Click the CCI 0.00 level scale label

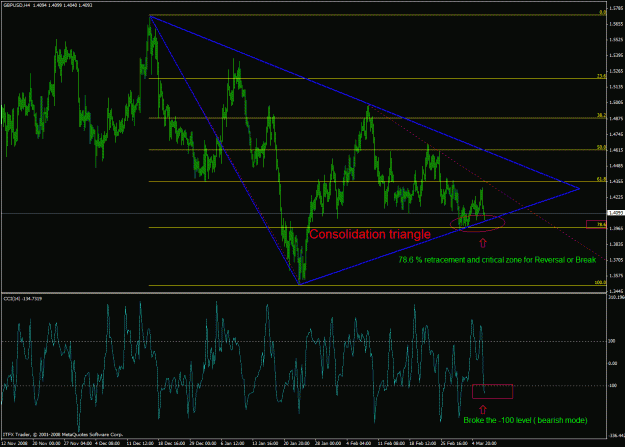point(613,363)
